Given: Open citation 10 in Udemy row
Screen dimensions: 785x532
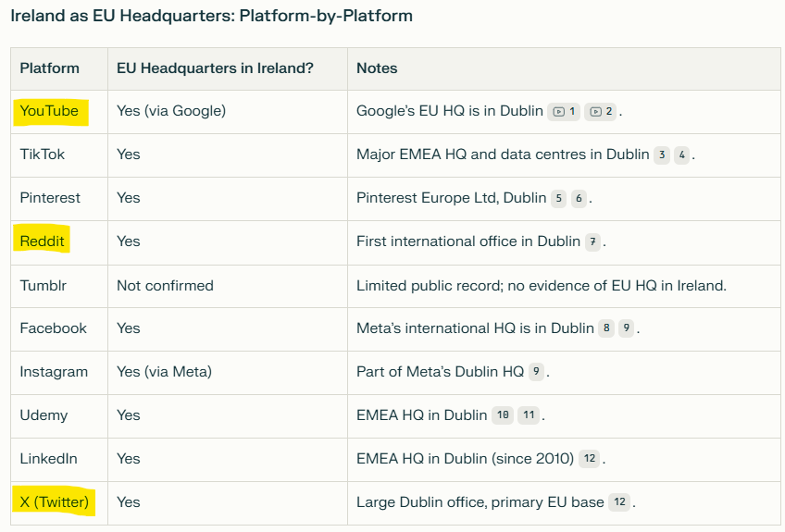Looking at the screenshot, I should point(503,414).
